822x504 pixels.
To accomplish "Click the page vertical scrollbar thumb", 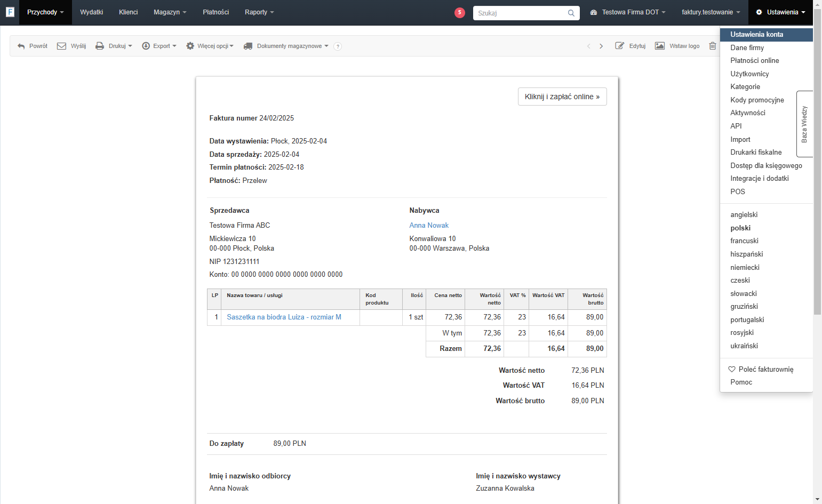I will click(817, 162).
